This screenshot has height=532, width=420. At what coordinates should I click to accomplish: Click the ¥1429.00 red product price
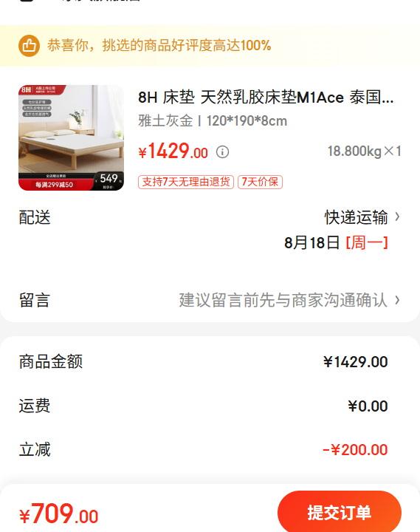click(173, 151)
